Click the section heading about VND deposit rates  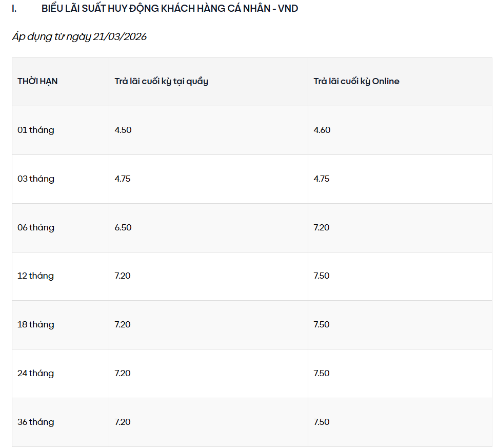coord(169,9)
